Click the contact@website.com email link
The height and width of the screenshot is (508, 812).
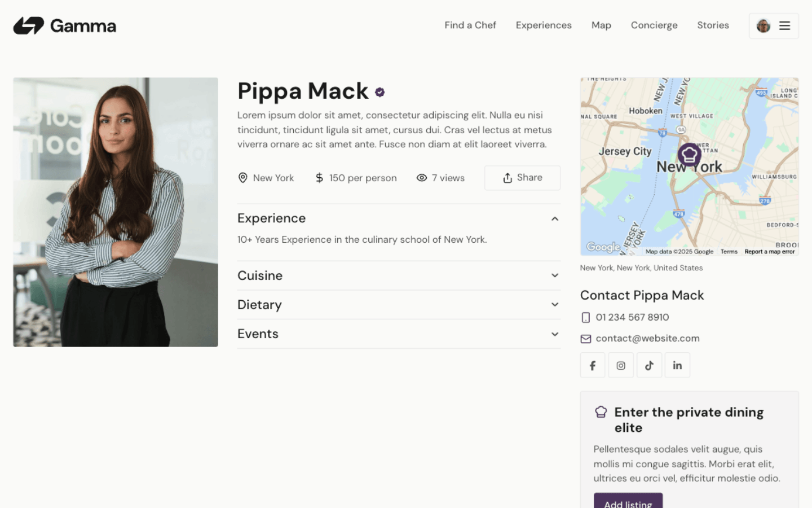[x=647, y=339]
